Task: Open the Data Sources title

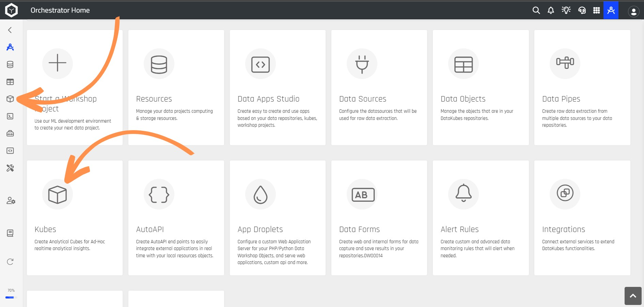Action: (363, 99)
